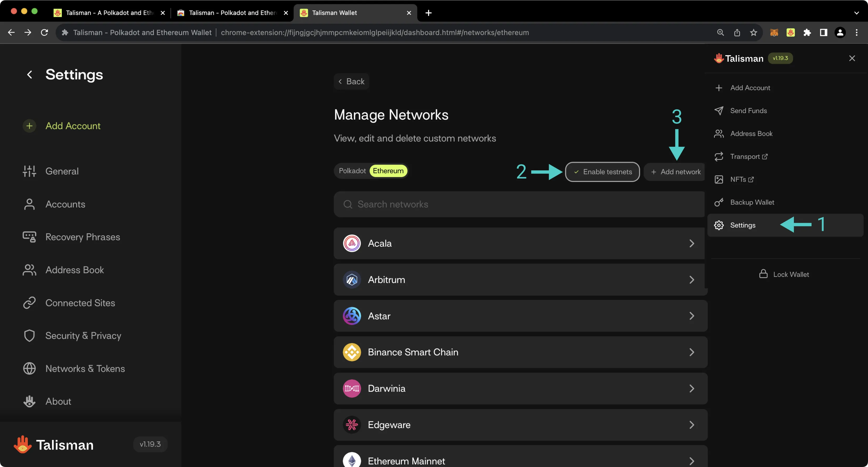Click the MetaMask fox extension icon

[774, 32]
